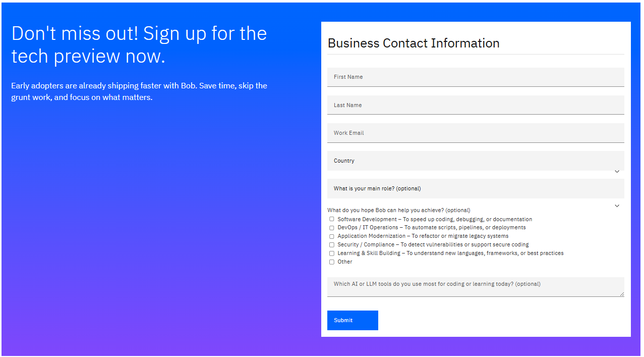Click the early adopters description paragraph
The width and height of the screenshot is (644, 357).
click(139, 91)
